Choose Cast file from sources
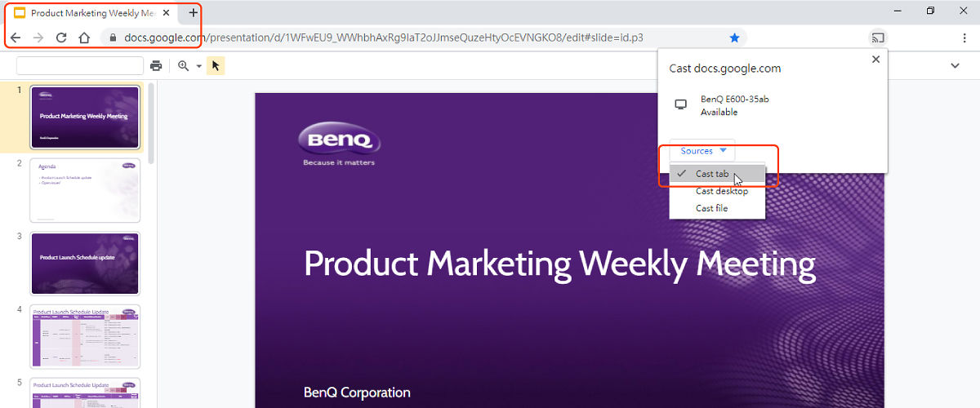Image resolution: width=980 pixels, height=408 pixels. click(711, 208)
